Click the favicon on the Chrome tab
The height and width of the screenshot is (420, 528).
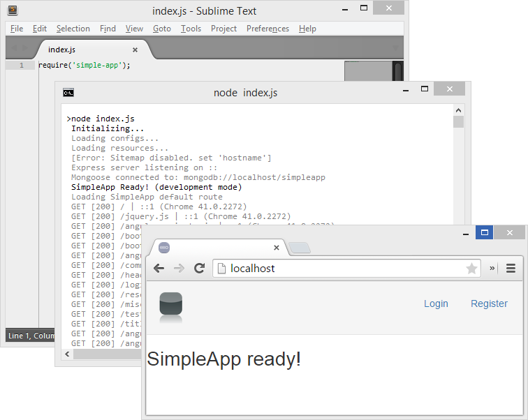pos(164,248)
